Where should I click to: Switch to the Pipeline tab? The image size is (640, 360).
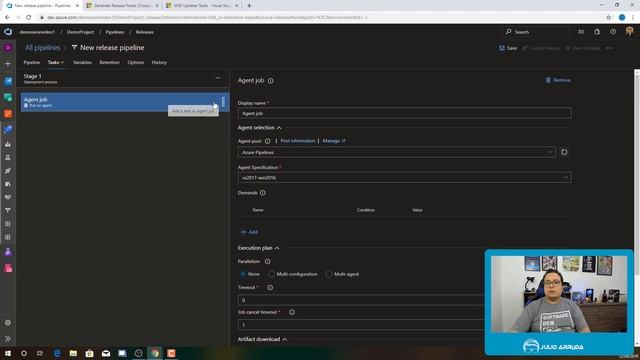point(31,62)
